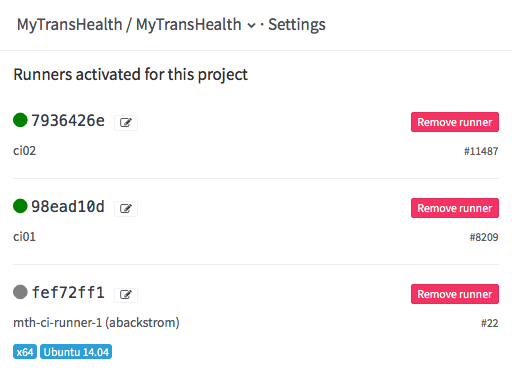Screen dimensions: 512x372
Task: Remove runner ci01
Action: point(455,208)
